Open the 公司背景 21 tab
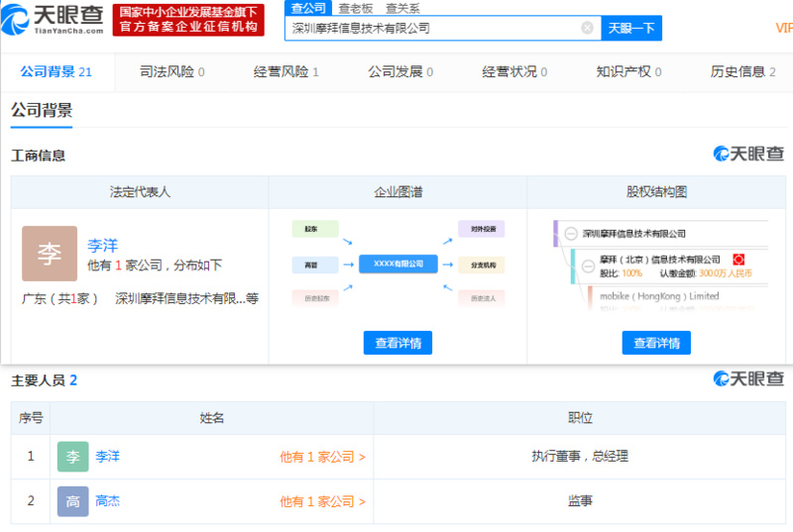The image size is (793, 532). click(x=57, y=71)
